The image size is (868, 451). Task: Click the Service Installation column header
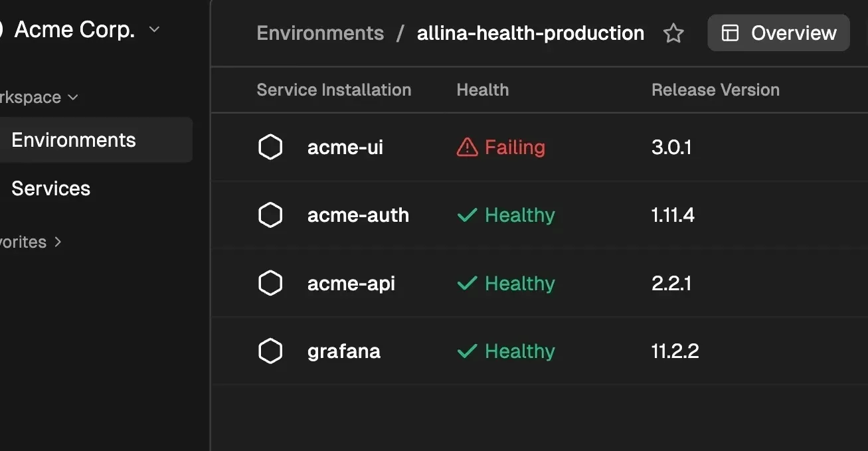pos(334,90)
